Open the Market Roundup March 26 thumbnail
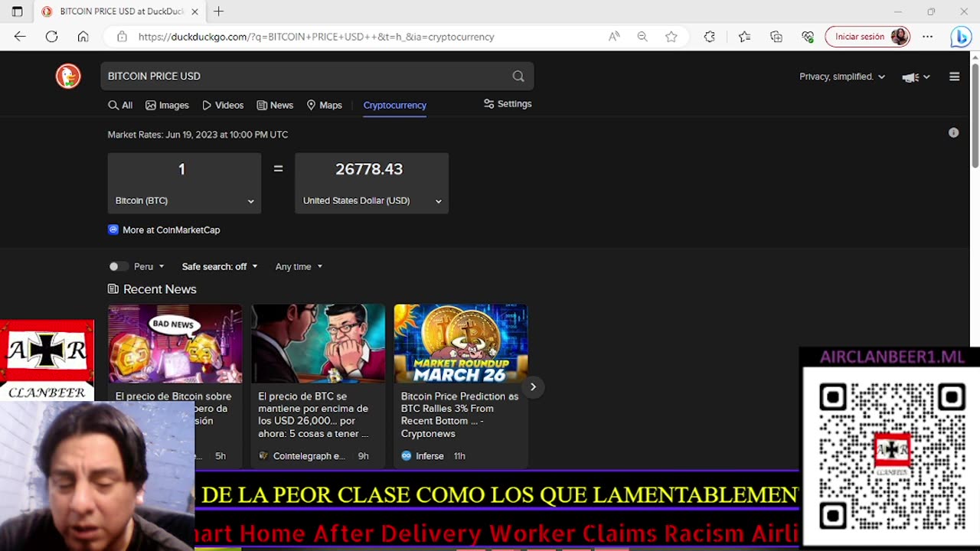This screenshot has height=551, width=980. point(461,344)
